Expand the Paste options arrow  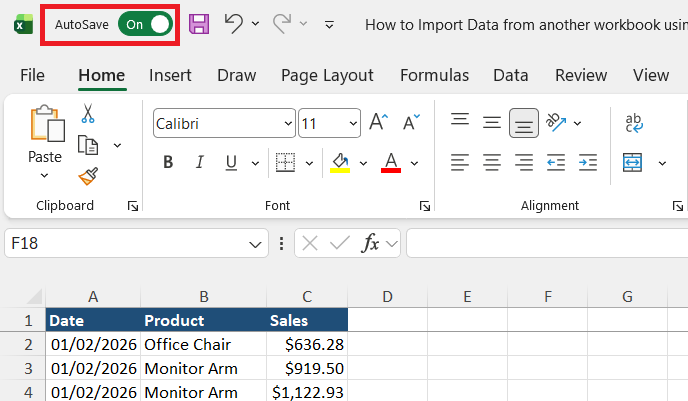tap(44, 175)
